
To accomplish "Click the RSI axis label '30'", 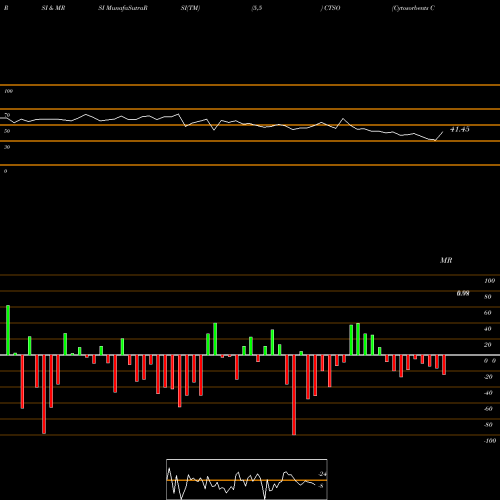I will (7, 147).
